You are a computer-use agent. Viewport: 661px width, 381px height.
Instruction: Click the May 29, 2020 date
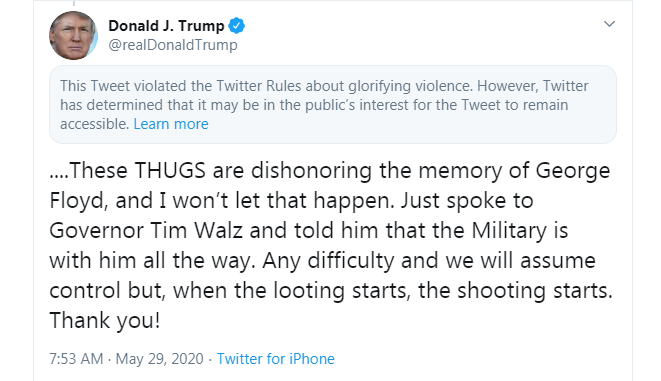[159, 359]
